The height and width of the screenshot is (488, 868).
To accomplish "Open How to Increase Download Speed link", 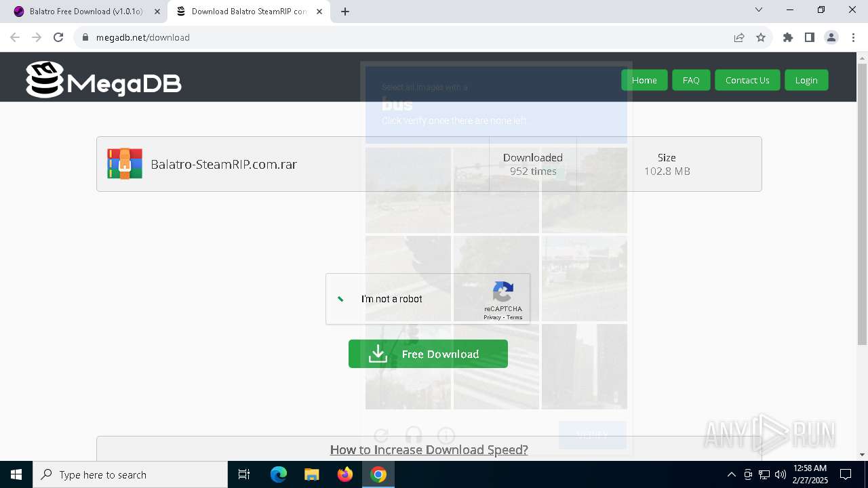I will point(429,449).
